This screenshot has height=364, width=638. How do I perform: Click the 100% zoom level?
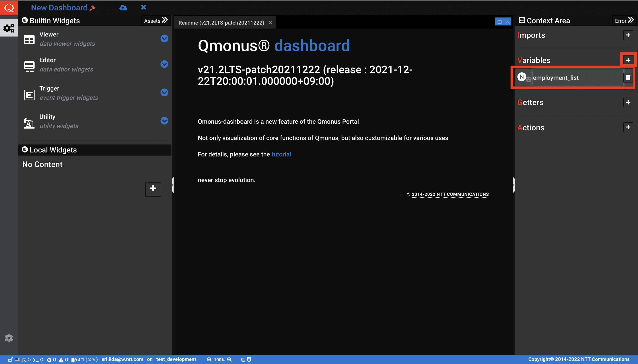pos(219,360)
